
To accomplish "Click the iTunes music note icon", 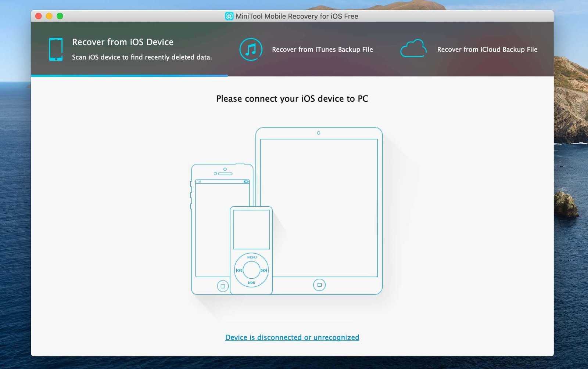I will [251, 49].
